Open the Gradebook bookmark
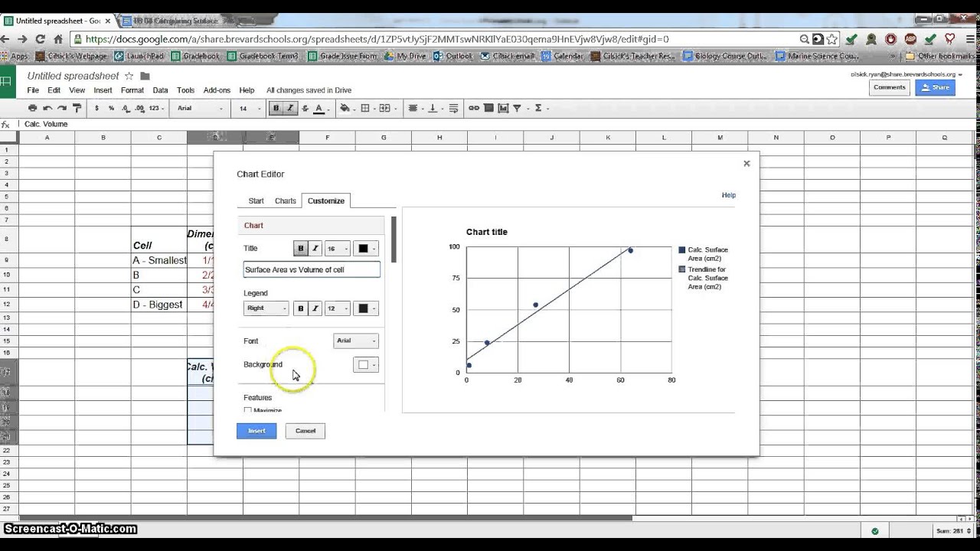The height and width of the screenshot is (551, 980). tap(196, 56)
